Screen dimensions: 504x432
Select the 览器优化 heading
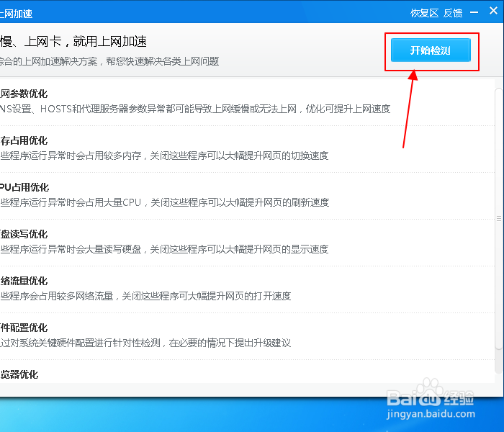(19, 374)
